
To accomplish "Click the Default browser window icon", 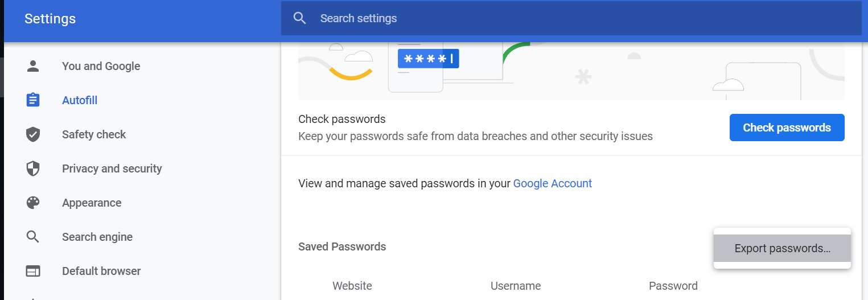I will point(33,271).
